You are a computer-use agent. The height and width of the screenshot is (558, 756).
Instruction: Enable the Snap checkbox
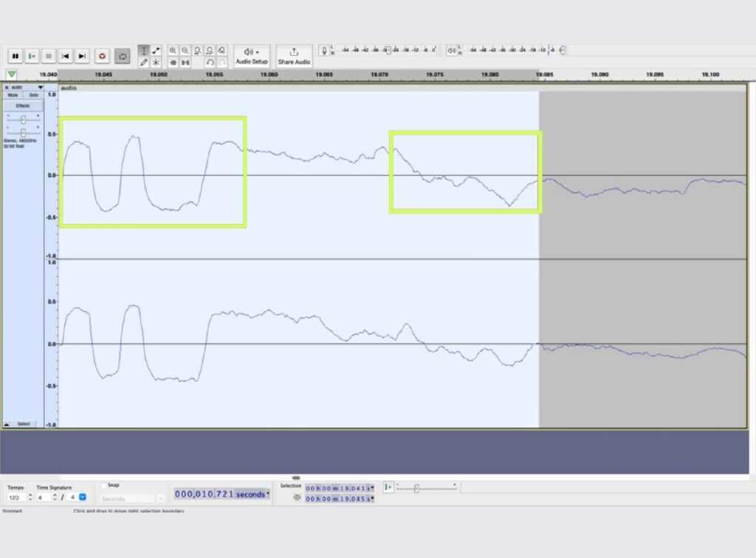103,485
